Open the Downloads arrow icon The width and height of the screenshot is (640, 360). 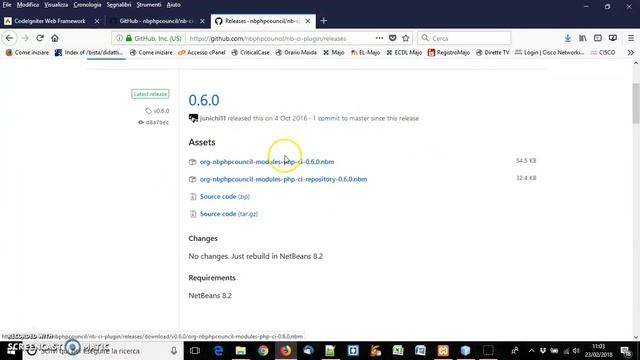(x=567, y=38)
